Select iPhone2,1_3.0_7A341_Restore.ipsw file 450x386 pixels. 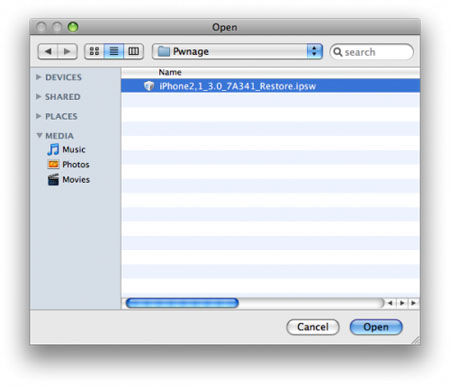point(270,86)
